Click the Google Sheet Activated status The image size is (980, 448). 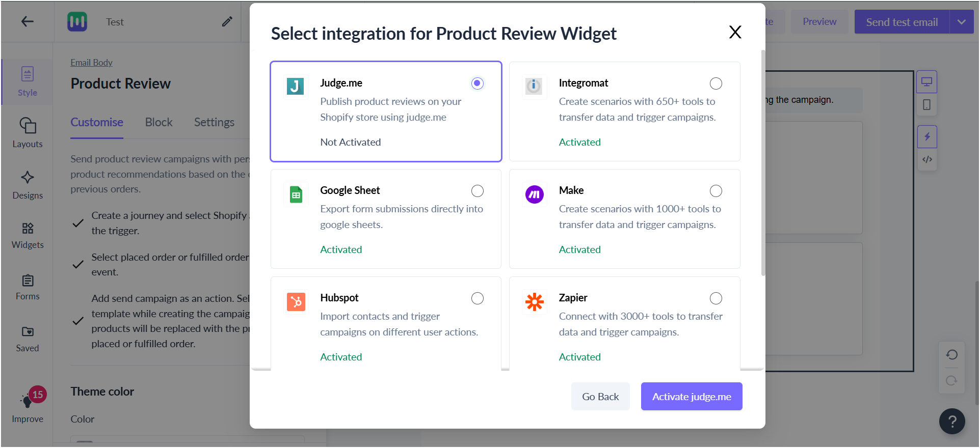pyautogui.click(x=341, y=249)
